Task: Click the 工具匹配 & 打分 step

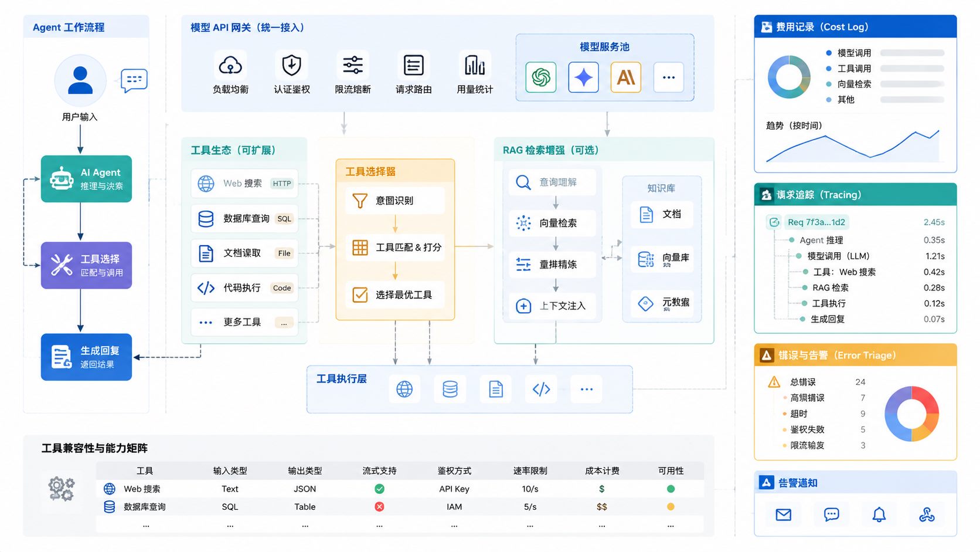Action: (x=395, y=248)
